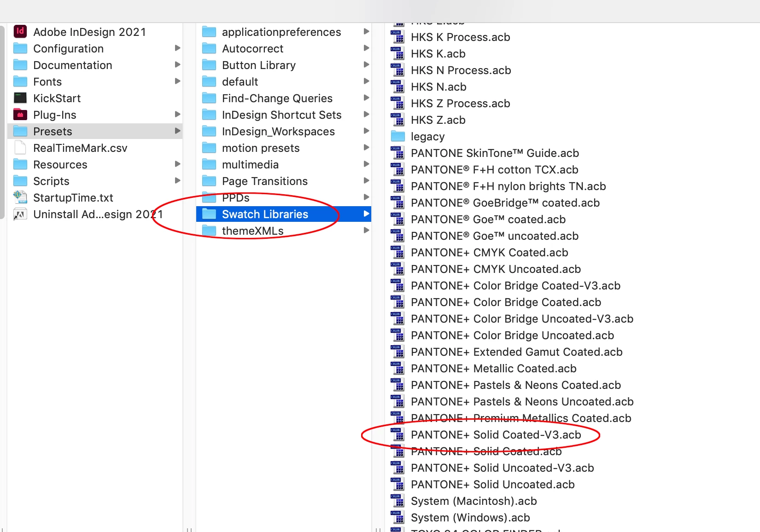The width and height of the screenshot is (760, 532).
Task: Click the System (Macintosh).acb file icon
Action: click(x=398, y=501)
